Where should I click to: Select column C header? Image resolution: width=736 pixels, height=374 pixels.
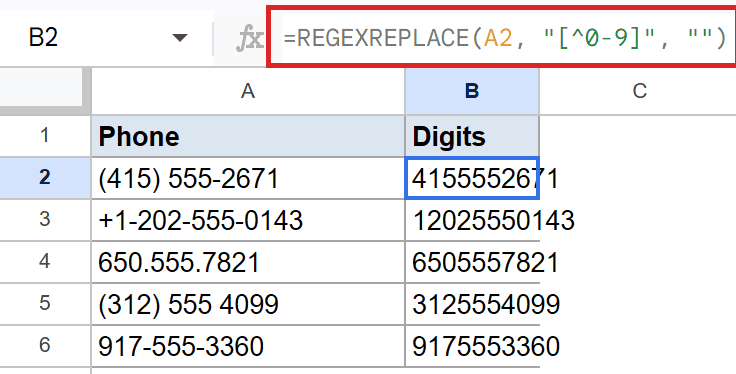(x=638, y=91)
